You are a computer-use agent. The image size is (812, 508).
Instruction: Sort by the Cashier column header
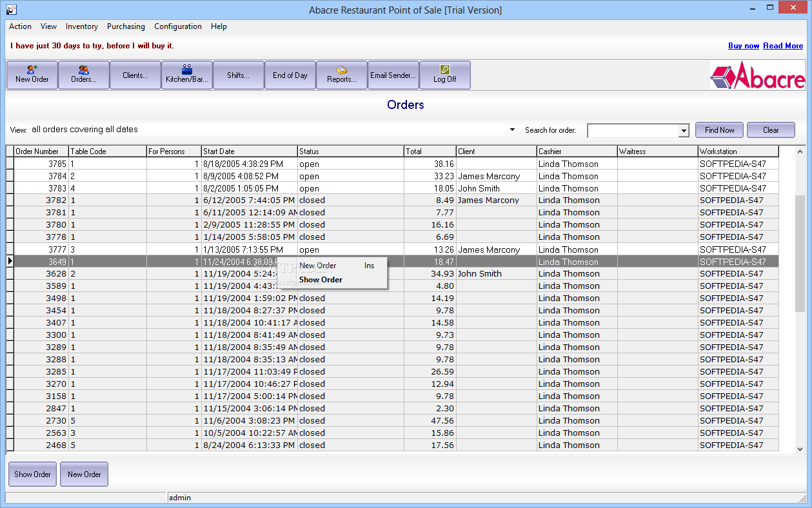point(577,151)
